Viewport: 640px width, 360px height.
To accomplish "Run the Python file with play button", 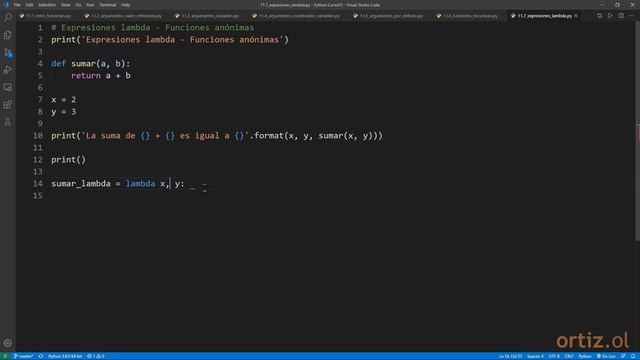I will (x=610, y=16).
